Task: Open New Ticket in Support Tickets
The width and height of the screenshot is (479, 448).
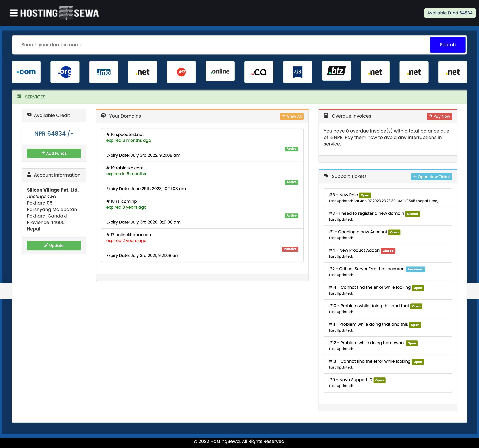Action: (431, 176)
